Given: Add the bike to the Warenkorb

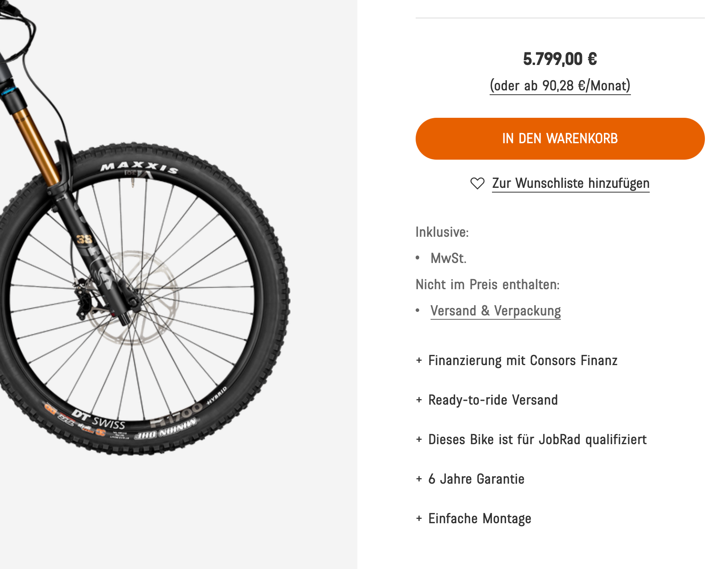Looking at the screenshot, I should 560,139.
